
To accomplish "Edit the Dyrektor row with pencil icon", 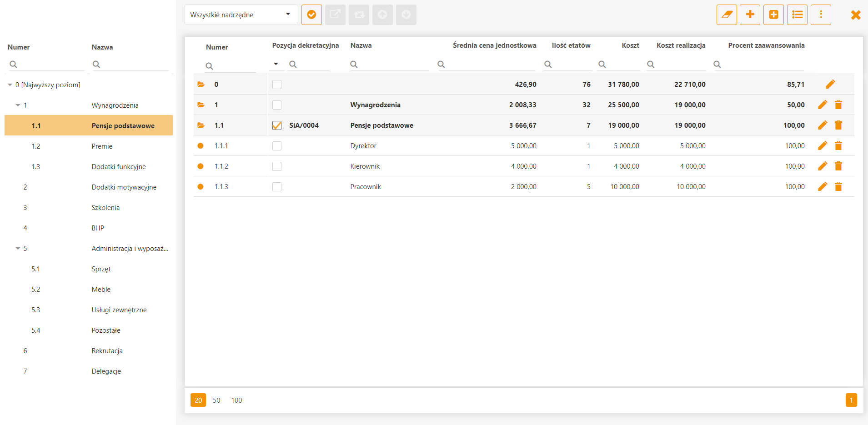I will click(x=822, y=146).
